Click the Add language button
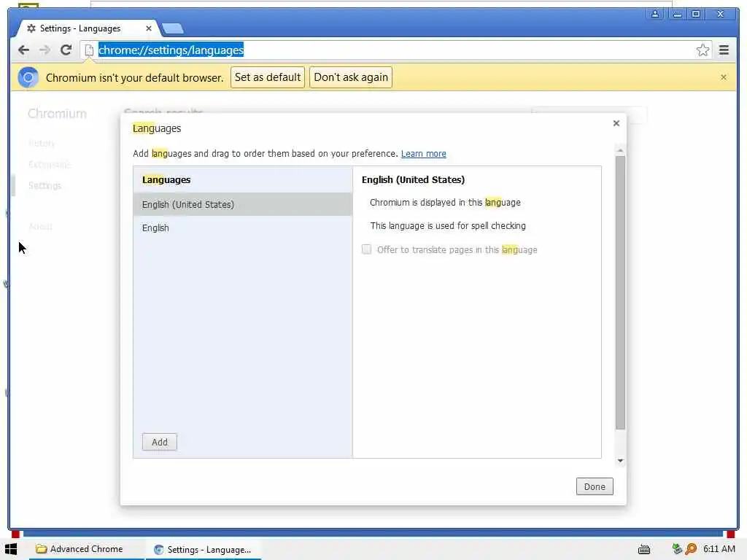The width and height of the screenshot is (747, 560). (x=160, y=442)
